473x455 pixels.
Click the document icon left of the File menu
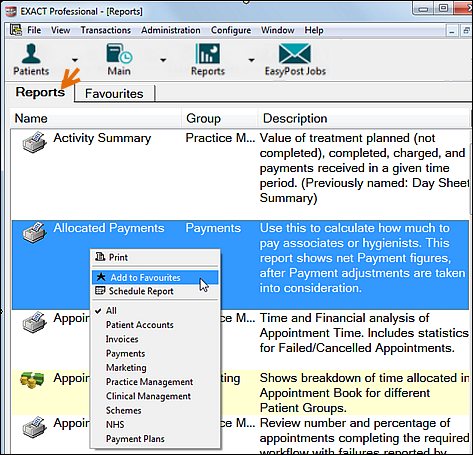coord(16,30)
